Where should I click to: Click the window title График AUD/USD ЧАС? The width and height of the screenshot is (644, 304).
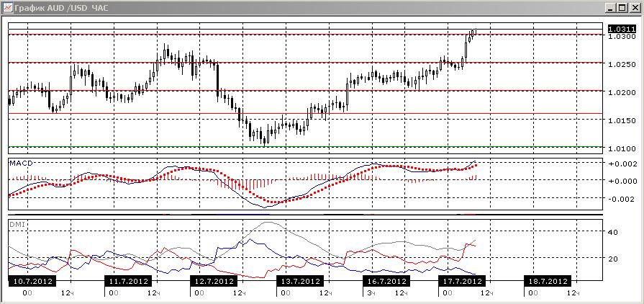pyautogui.click(x=62, y=8)
